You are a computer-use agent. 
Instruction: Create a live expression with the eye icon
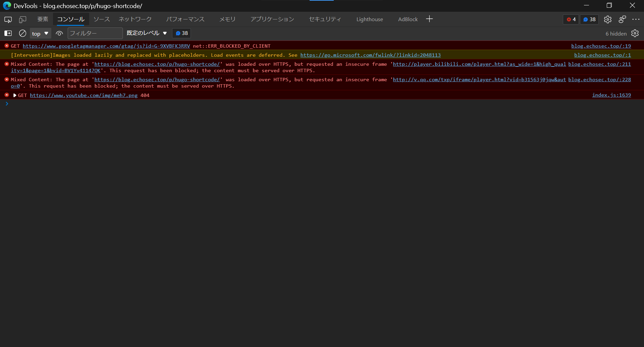(x=59, y=33)
